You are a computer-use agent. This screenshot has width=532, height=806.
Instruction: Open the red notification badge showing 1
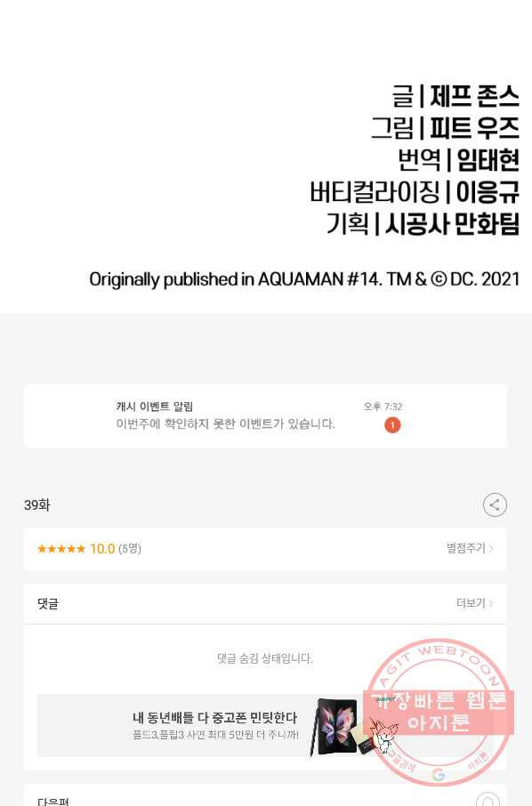(x=392, y=425)
